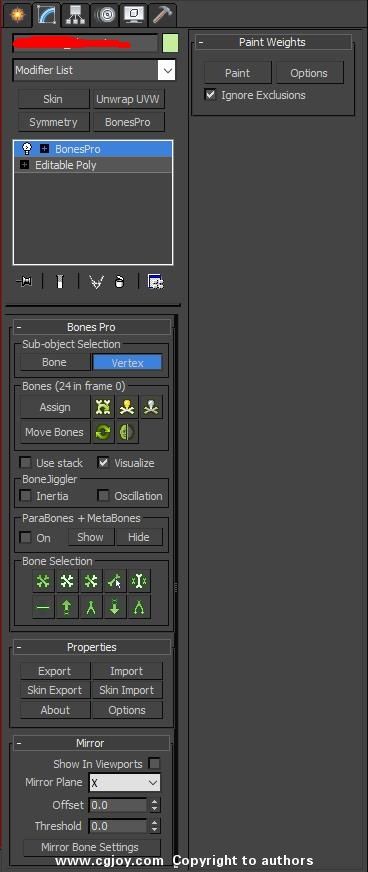The image size is (368, 872).
Task: Enable the Use stack checkbox
Action: pyautogui.click(x=26, y=463)
